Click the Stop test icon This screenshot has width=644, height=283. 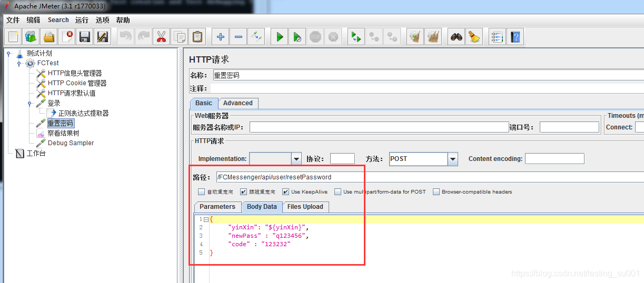click(315, 37)
